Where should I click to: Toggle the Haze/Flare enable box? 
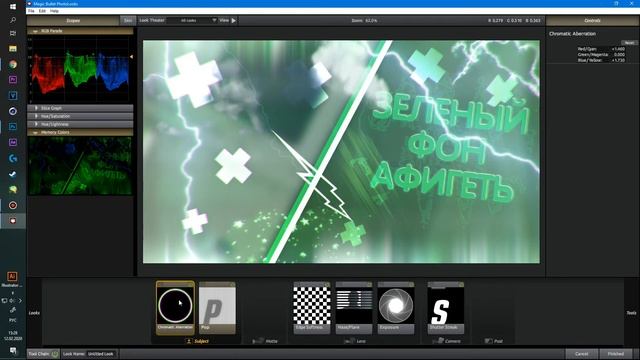[x=369, y=284]
